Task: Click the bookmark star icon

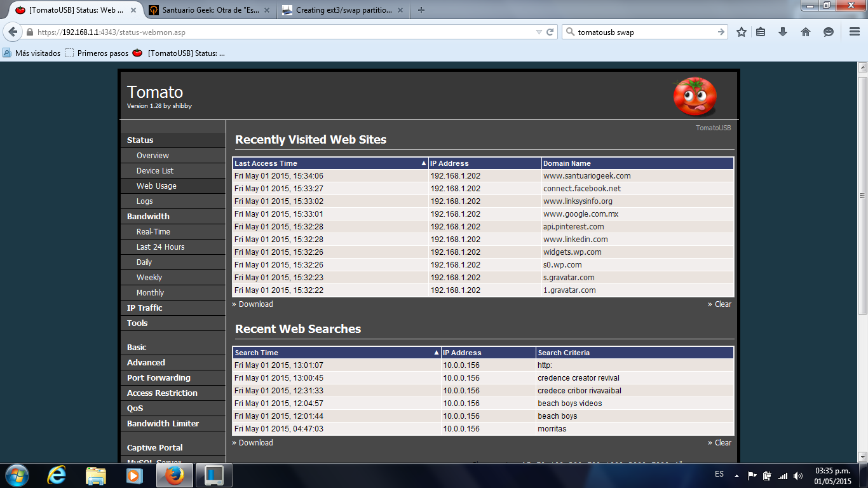Action: 741,32
